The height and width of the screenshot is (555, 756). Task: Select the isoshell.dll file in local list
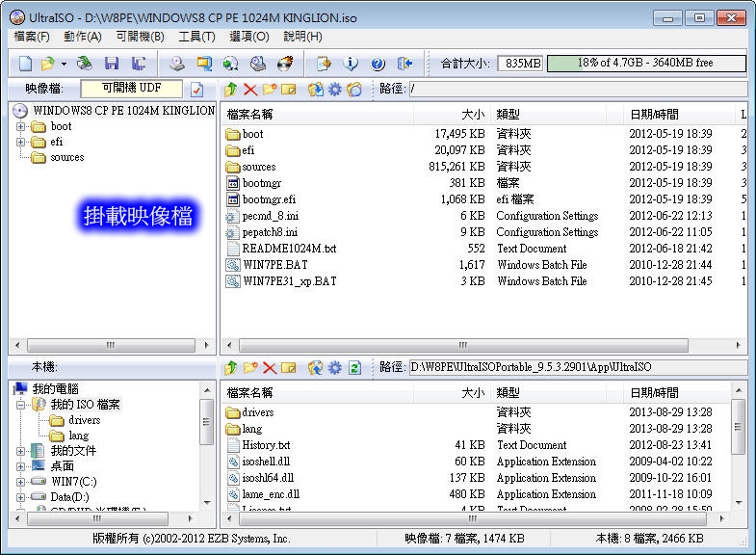(x=478, y=462)
